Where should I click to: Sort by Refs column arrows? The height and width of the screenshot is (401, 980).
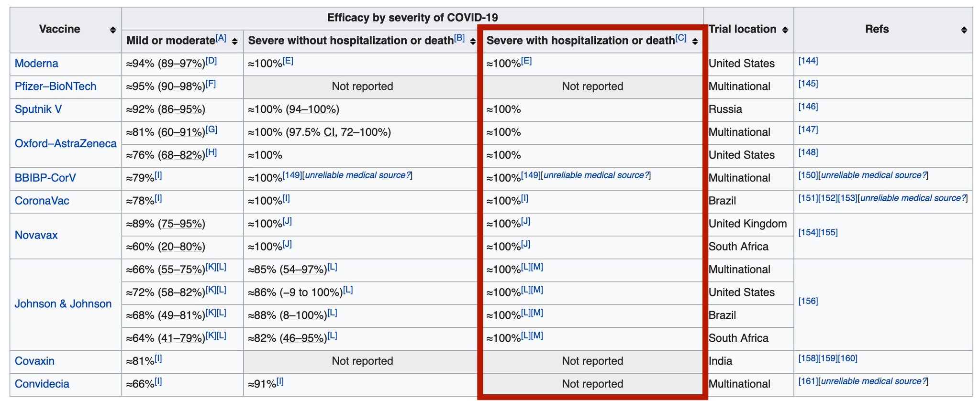point(964,30)
